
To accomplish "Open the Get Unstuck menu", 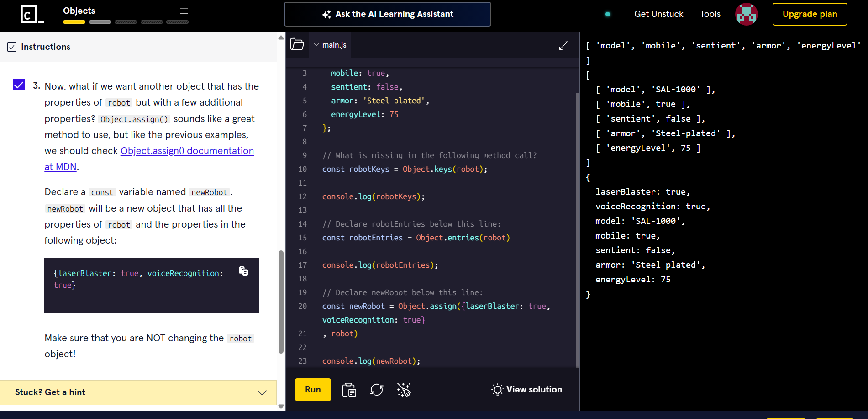I will tap(658, 14).
